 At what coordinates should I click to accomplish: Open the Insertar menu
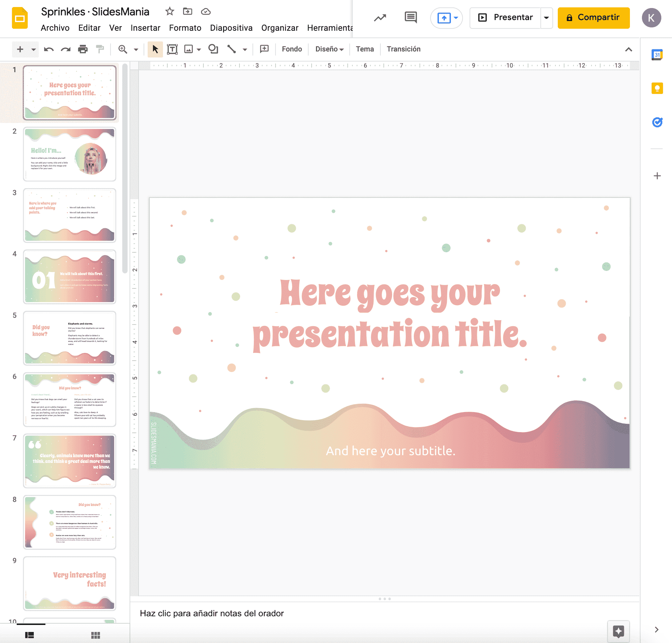[145, 28]
